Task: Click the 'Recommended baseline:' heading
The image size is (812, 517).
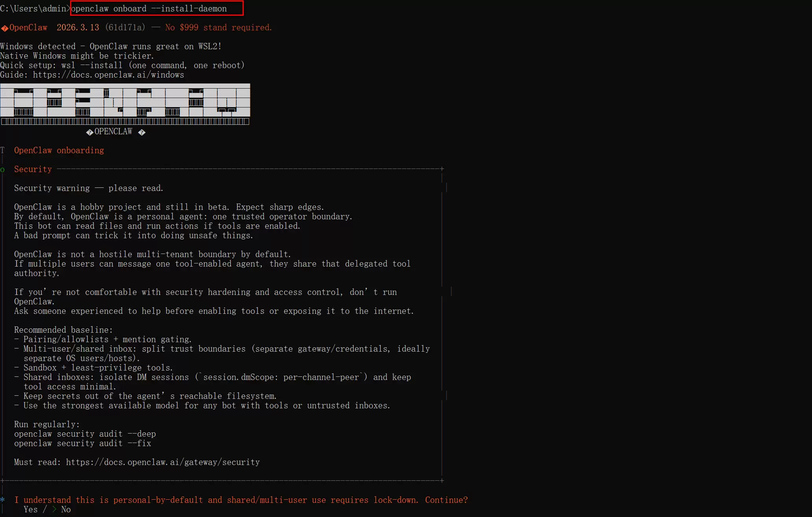Action: (63, 330)
